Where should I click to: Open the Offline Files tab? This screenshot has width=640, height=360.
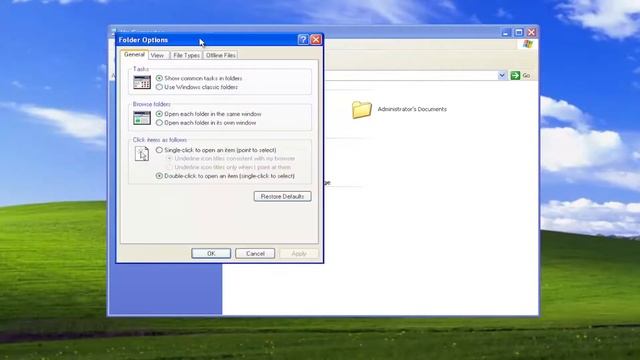pos(220,55)
